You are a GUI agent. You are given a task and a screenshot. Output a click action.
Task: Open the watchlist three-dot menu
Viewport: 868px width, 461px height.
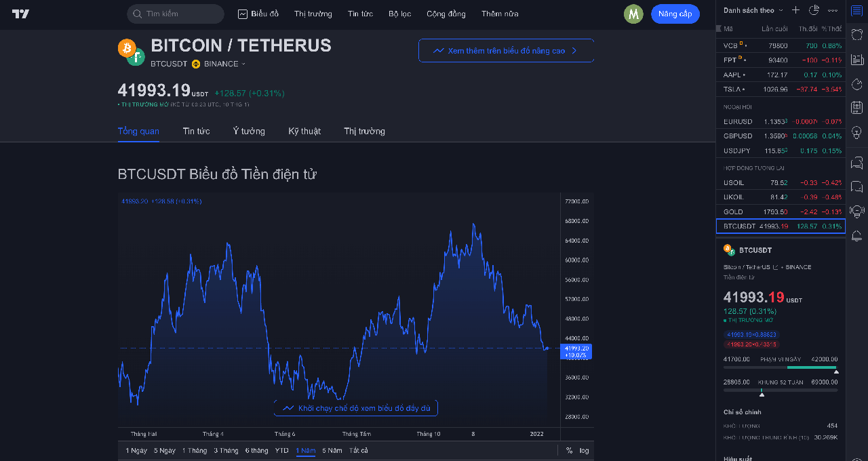point(833,10)
